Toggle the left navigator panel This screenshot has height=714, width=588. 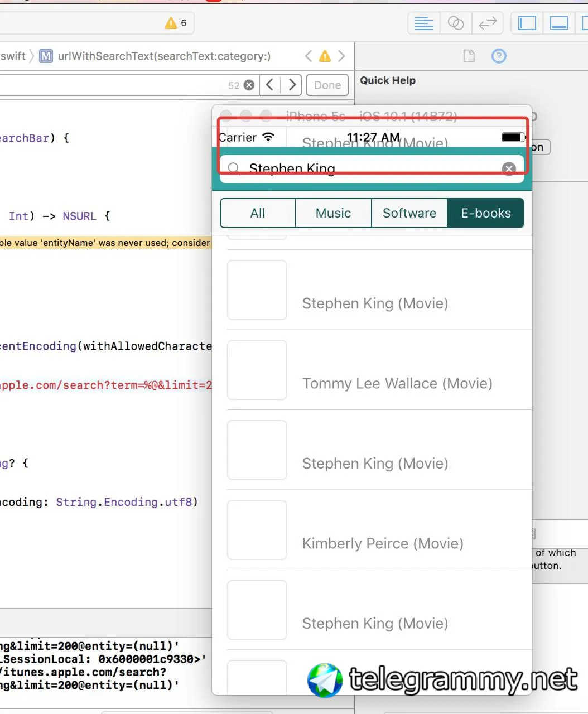527,23
